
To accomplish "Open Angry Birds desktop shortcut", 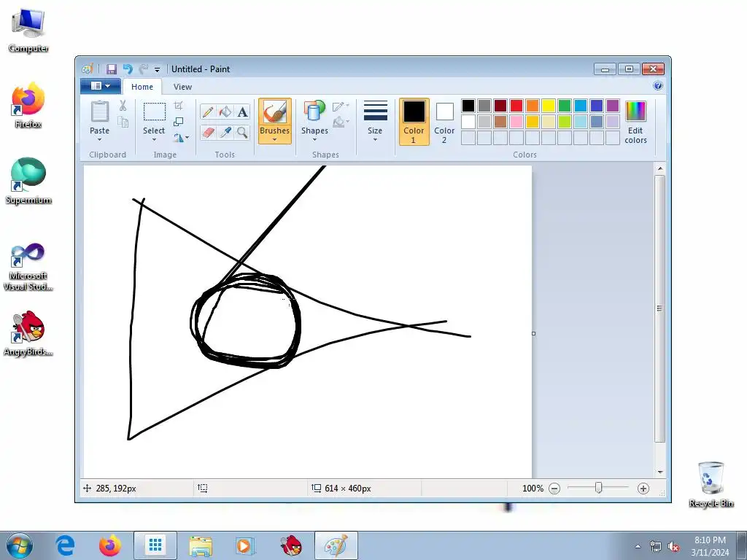I will (28, 333).
